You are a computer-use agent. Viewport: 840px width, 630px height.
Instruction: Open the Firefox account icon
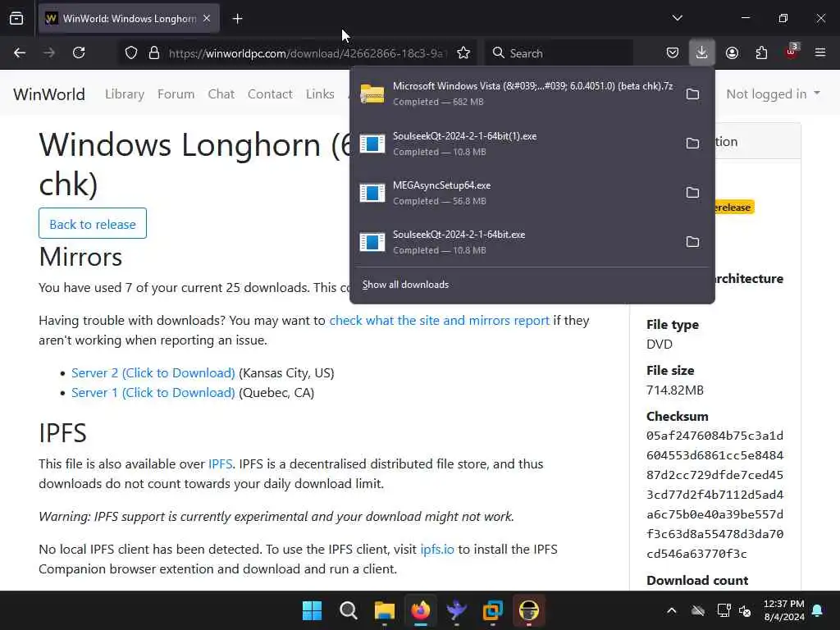[732, 53]
